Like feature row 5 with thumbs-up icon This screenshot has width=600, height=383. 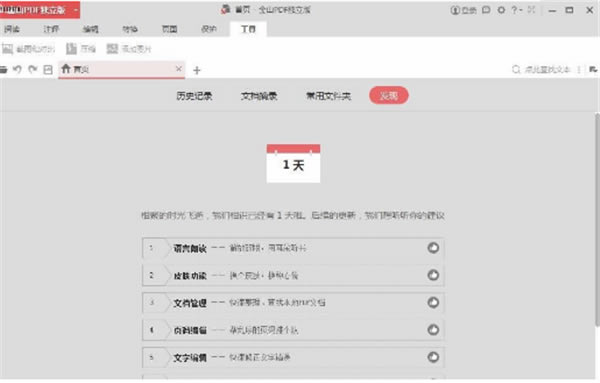[x=433, y=357]
